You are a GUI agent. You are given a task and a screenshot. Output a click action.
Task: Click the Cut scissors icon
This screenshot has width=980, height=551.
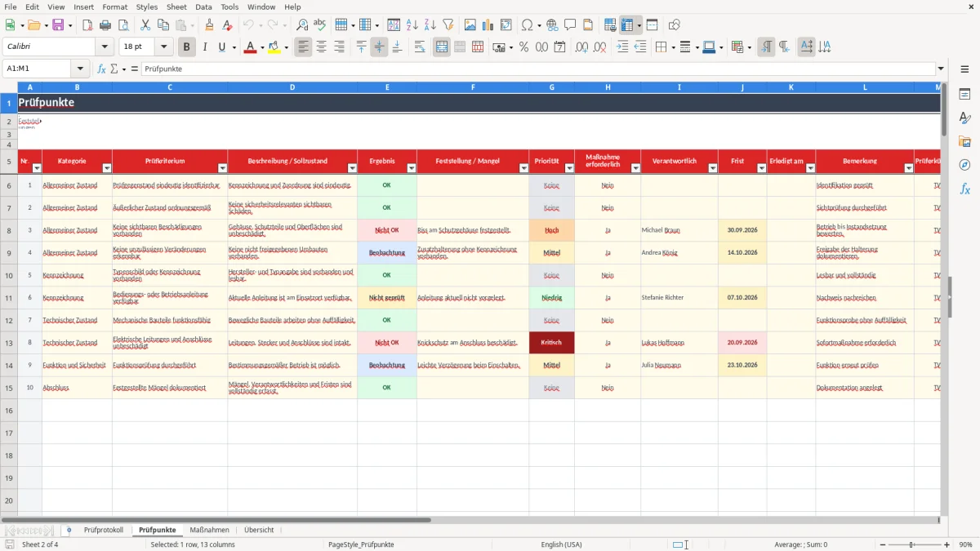[x=145, y=25]
